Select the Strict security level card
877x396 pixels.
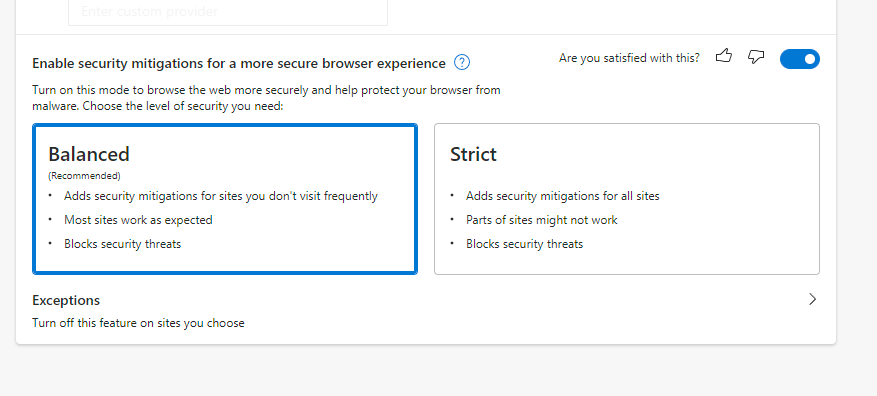coord(627,199)
